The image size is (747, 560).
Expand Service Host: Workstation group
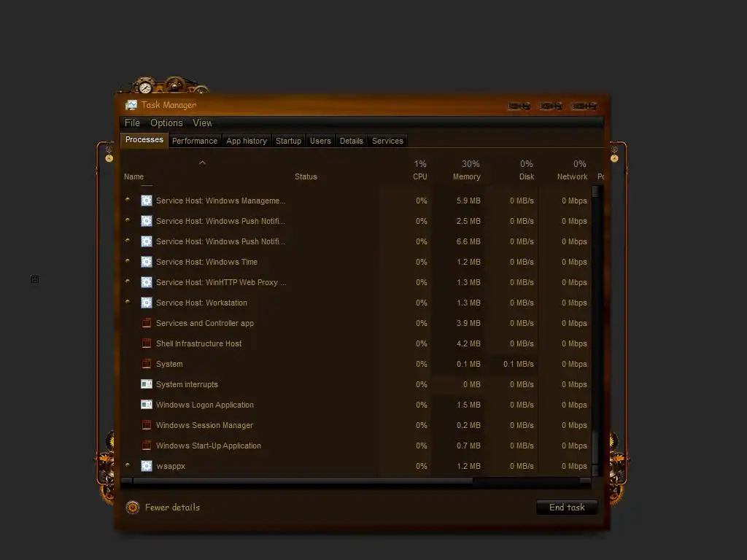point(127,302)
